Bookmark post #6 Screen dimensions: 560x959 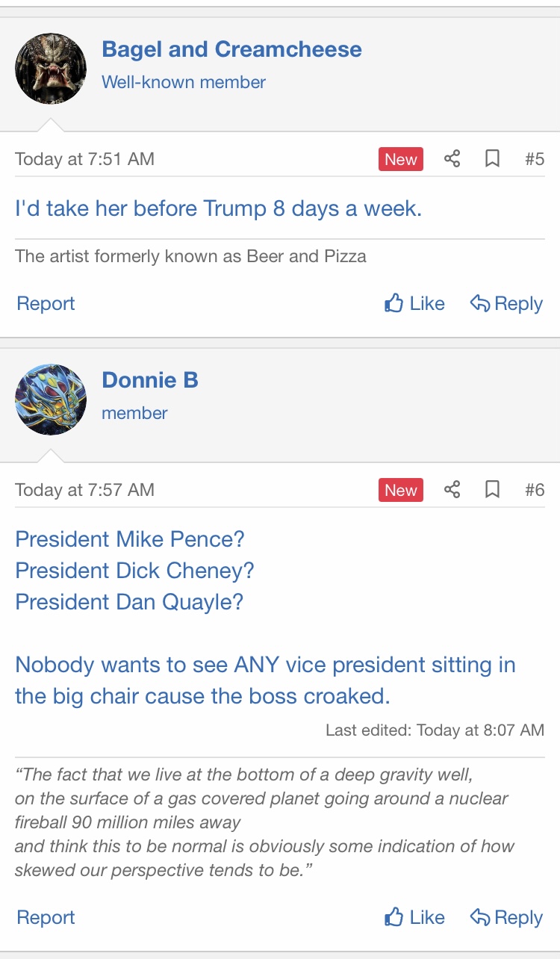[x=492, y=490]
